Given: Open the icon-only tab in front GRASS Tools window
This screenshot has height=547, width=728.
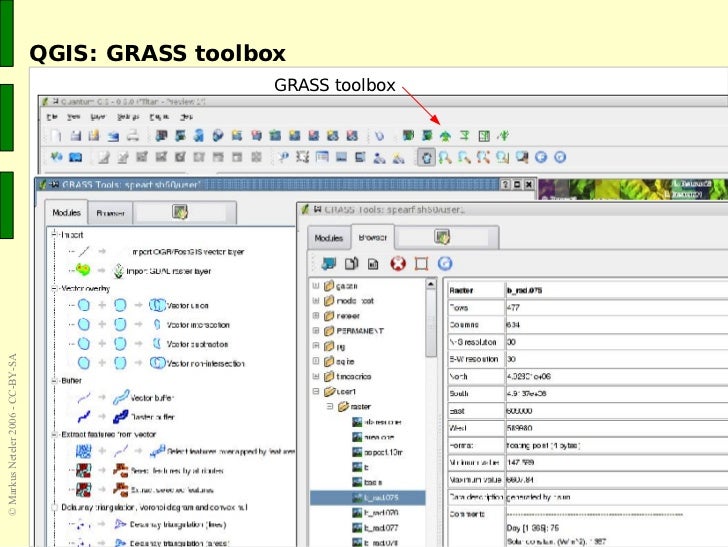Looking at the screenshot, I should point(442,237).
